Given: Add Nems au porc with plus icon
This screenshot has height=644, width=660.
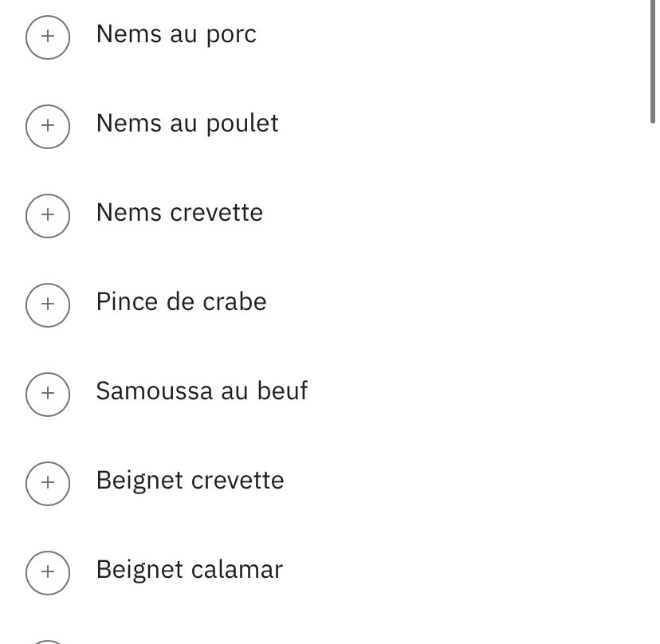Looking at the screenshot, I should [x=48, y=37].
